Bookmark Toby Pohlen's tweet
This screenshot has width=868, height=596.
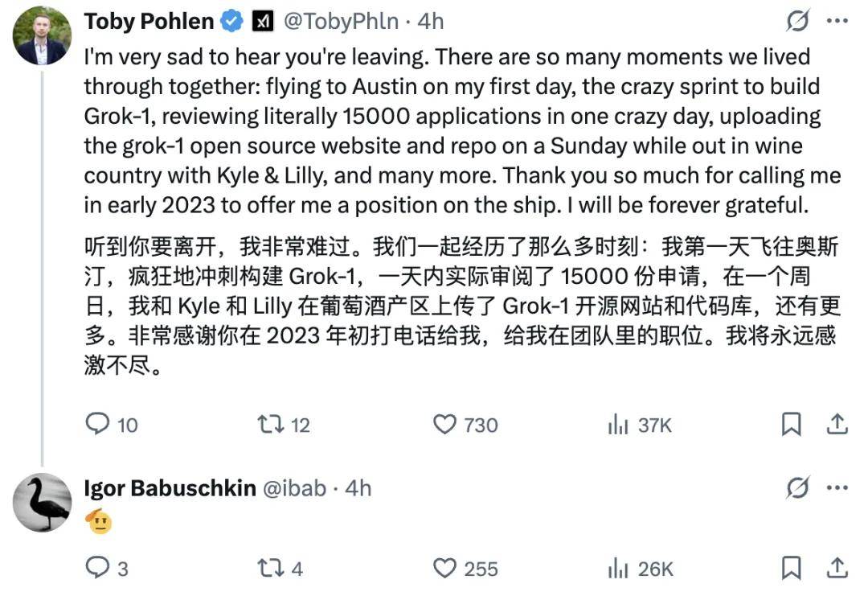791,425
